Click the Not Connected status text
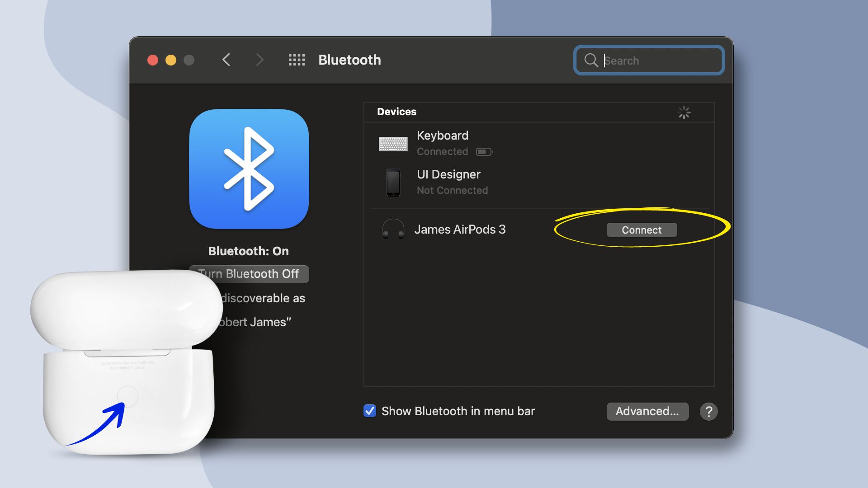Image resolution: width=868 pixels, height=488 pixels. [452, 191]
